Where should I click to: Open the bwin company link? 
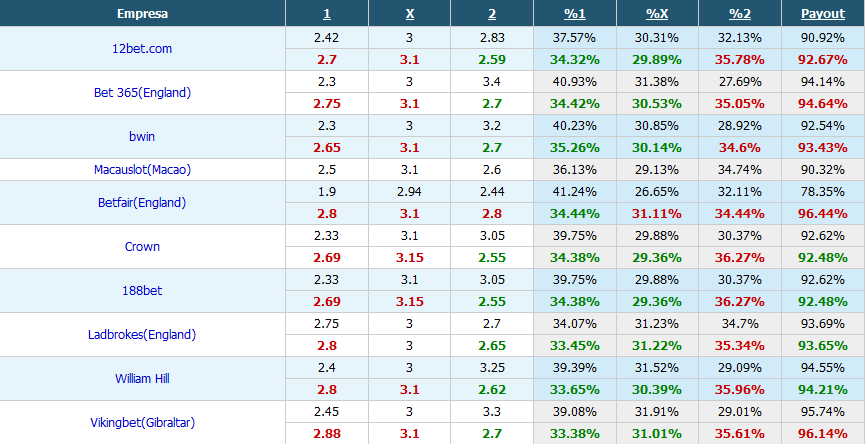coord(142,137)
